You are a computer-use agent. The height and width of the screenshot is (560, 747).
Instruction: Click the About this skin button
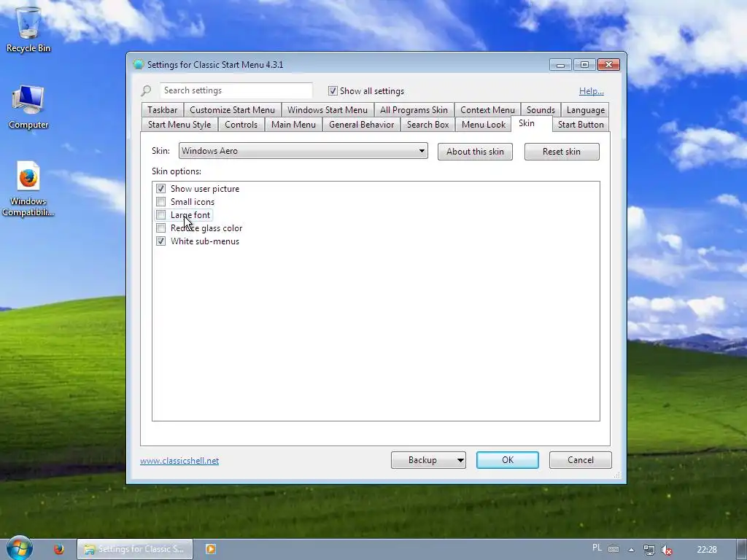pos(475,152)
